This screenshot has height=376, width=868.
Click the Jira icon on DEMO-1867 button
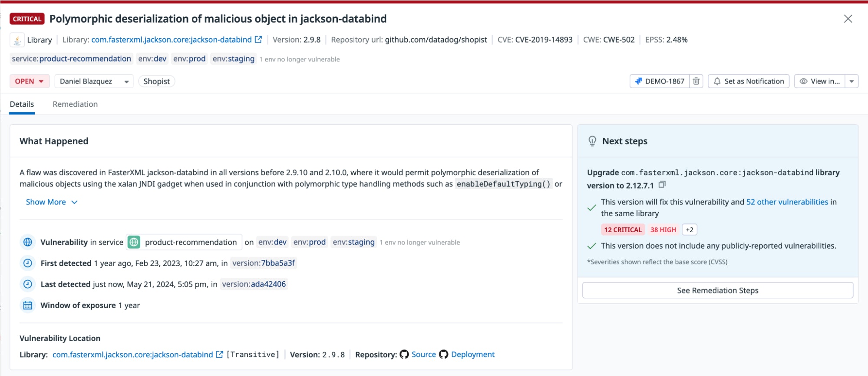pyautogui.click(x=638, y=81)
